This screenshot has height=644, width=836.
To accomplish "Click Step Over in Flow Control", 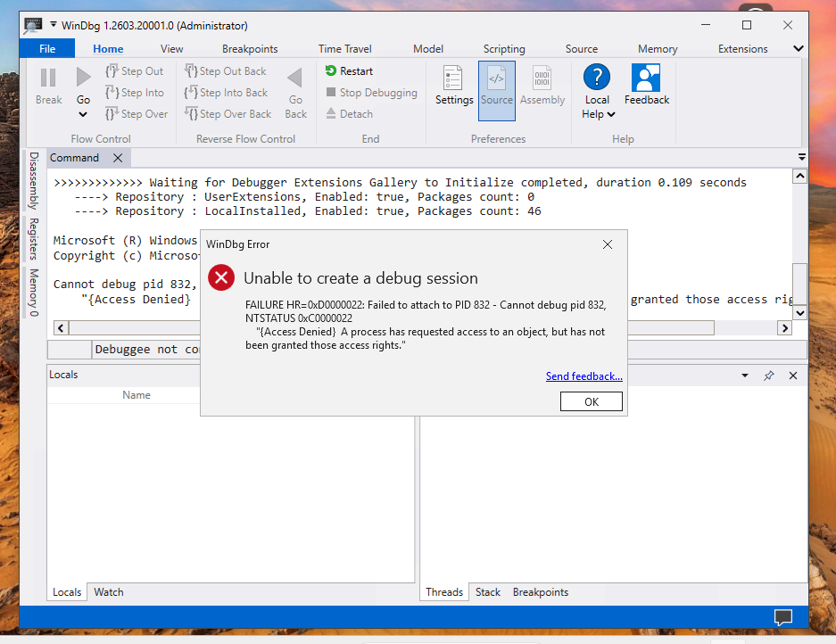I will (x=137, y=113).
